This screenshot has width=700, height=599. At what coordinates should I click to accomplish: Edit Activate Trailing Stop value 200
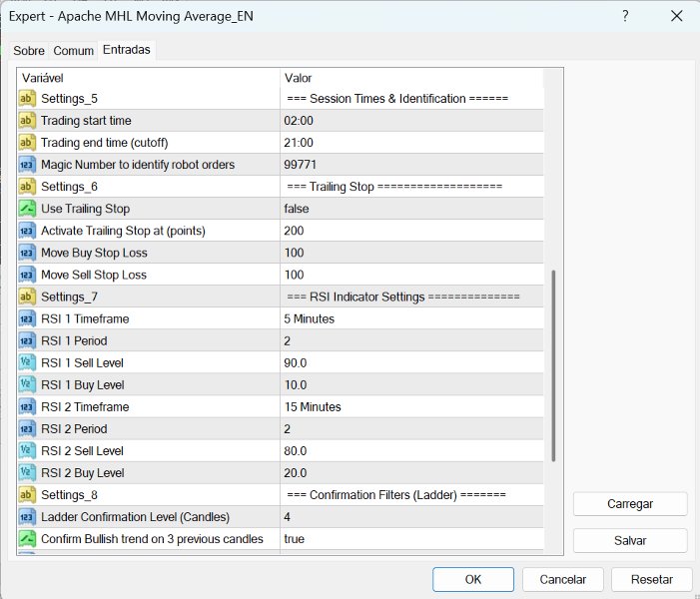point(411,231)
